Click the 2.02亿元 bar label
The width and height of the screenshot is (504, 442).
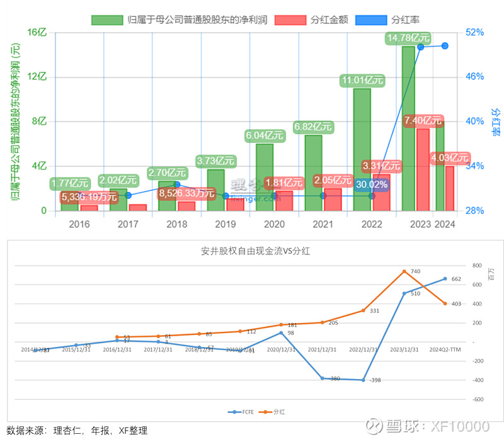118,180
